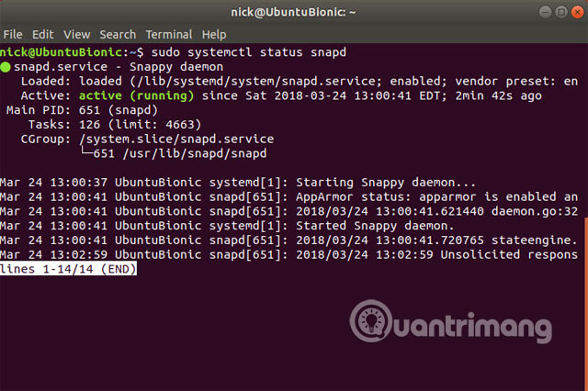The height and width of the screenshot is (391, 588).
Task: Open the View menu
Action: pyautogui.click(x=76, y=35)
